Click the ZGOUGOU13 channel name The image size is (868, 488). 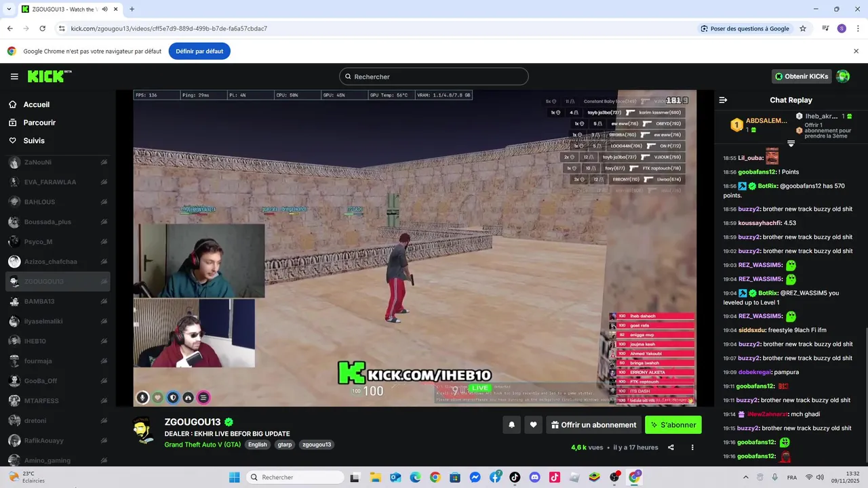(193, 422)
